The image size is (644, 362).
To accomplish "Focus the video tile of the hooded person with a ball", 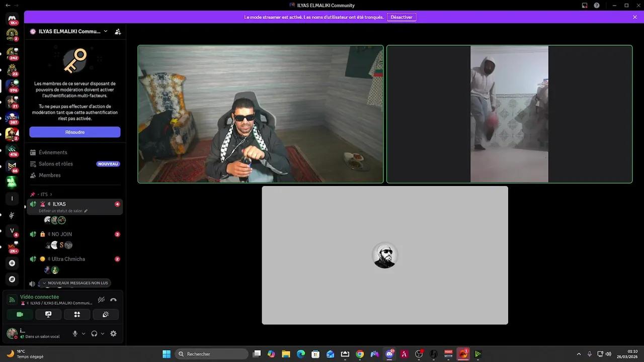I will (509, 114).
